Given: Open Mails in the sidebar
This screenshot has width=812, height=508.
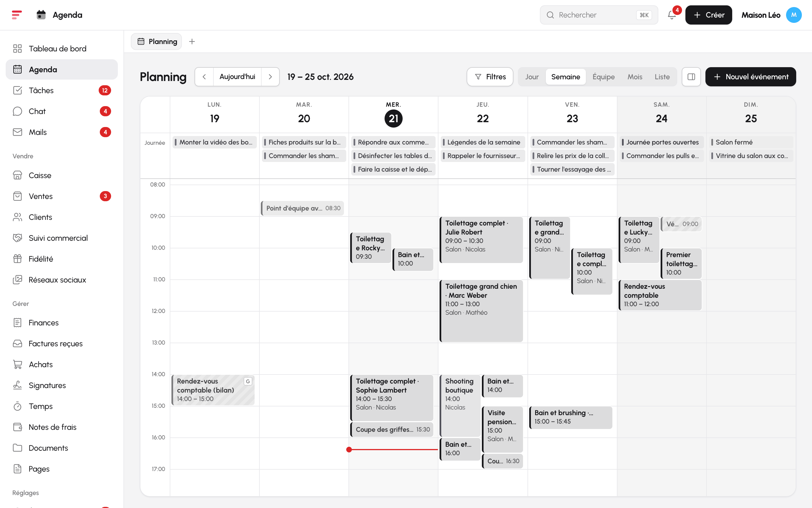Looking at the screenshot, I should pyautogui.click(x=62, y=132).
